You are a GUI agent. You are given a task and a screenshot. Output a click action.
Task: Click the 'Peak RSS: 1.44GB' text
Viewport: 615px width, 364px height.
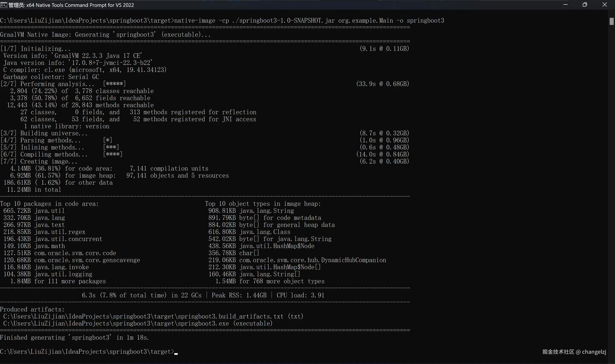click(239, 295)
